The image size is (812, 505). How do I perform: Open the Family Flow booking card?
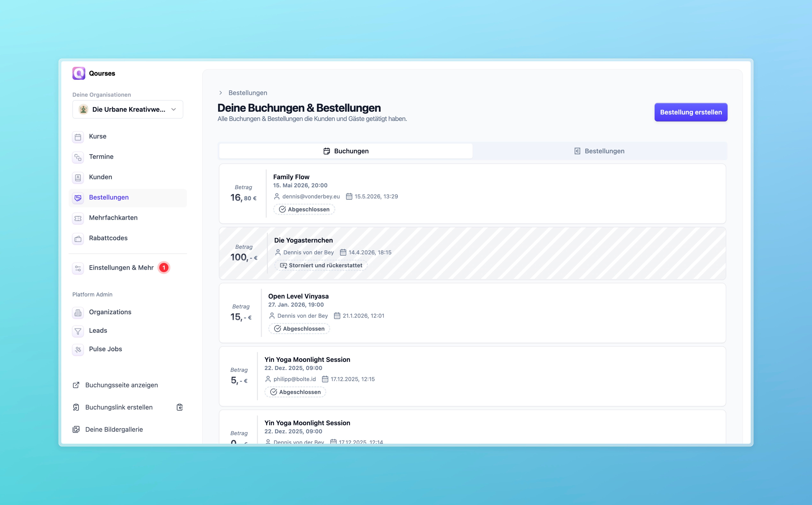point(472,194)
